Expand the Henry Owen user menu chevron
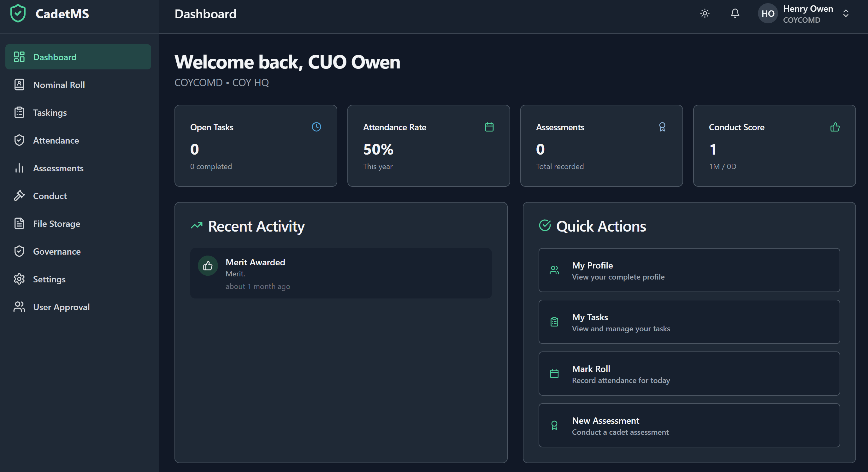This screenshot has width=868, height=472. [845, 14]
